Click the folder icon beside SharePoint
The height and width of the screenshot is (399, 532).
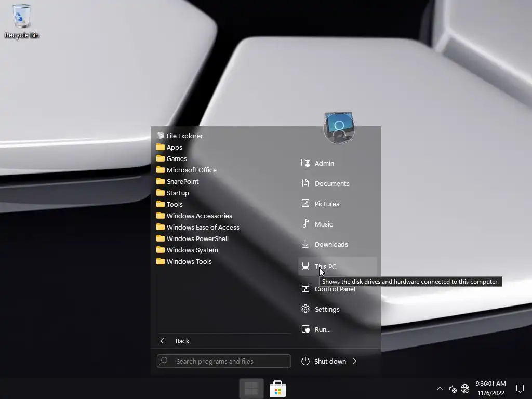click(x=161, y=181)
